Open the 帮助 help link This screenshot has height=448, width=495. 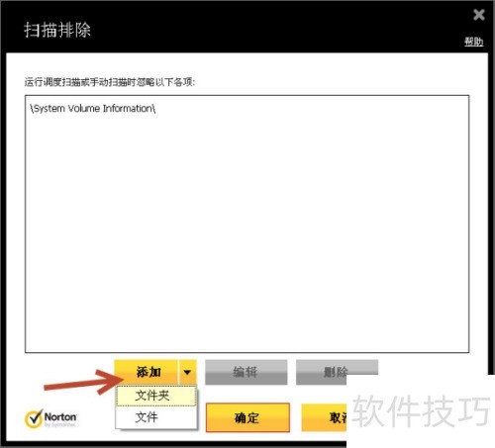pyautogui.click(x=473, y=42)
